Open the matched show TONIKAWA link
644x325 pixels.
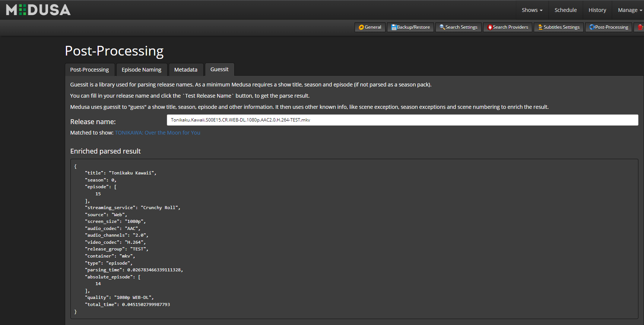[x=158, y=133]
